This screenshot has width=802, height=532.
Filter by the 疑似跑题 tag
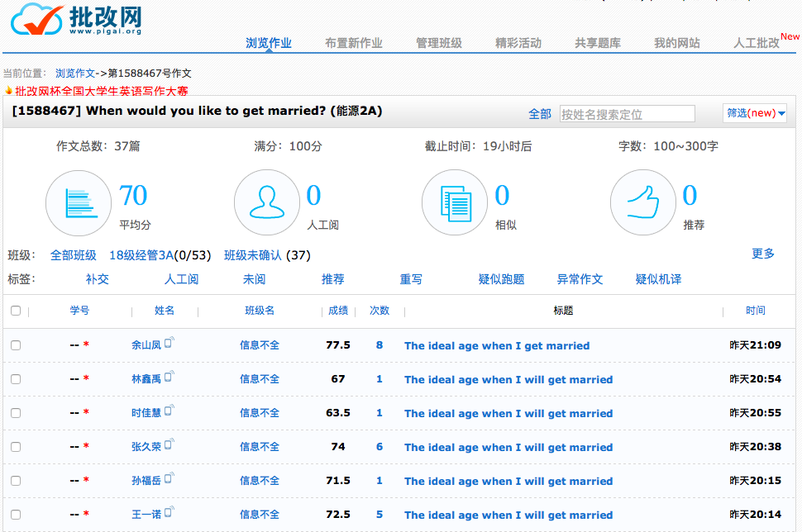click(501, 279)
